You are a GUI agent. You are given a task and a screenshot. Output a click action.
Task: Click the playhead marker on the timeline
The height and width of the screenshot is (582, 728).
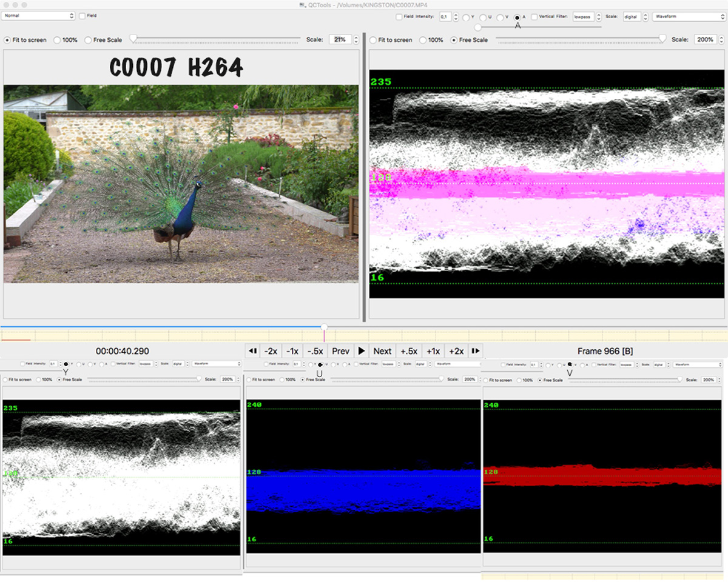click(325, 327)
